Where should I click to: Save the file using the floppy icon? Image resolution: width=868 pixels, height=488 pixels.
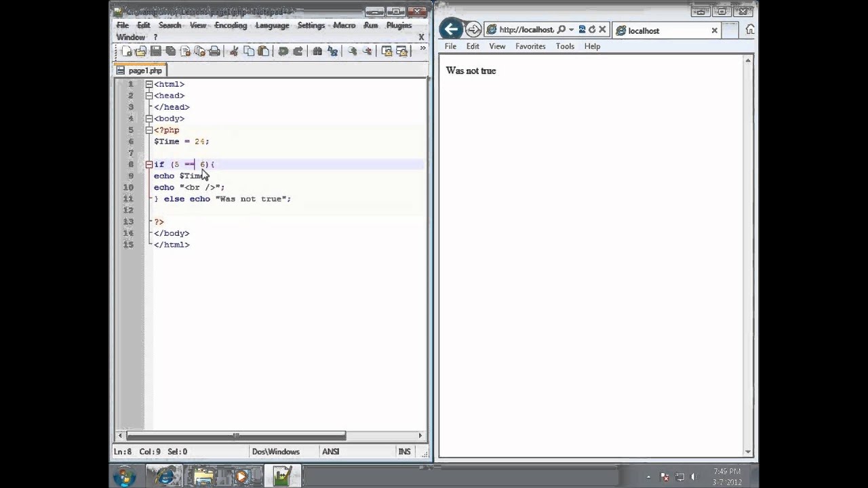156,52
